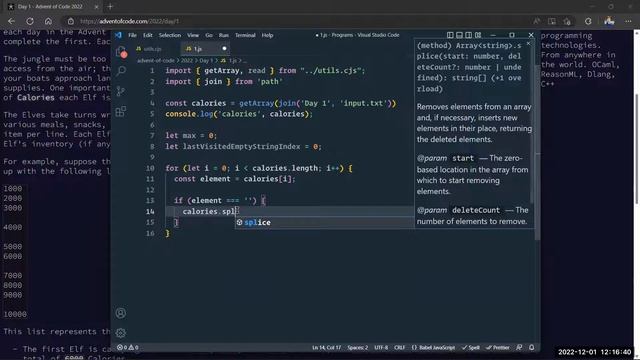Open a new browser tab
Image resolution: width=640 pixels, height=360 pixels.
click(110, 7)
